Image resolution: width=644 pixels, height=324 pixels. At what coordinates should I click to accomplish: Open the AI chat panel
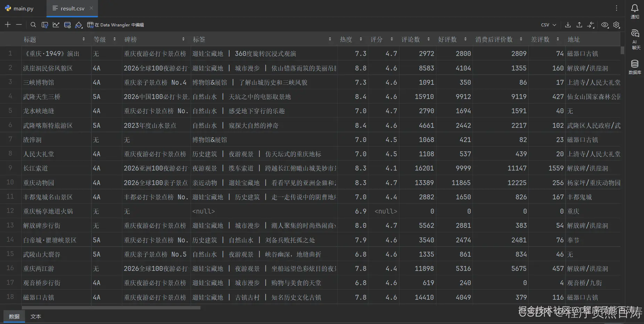[635, 39]
